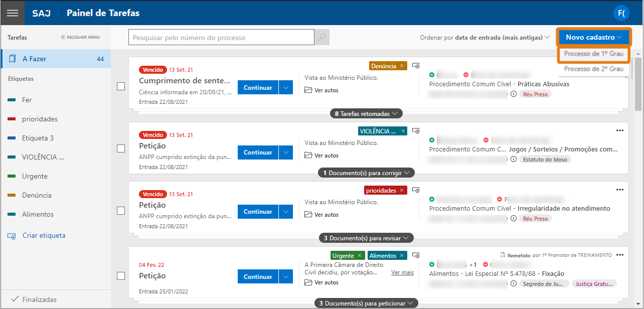Viewport: 644px width, 309px height.
Task: Remove the Denúncia tag from first task
Action: tap(402, 66)
